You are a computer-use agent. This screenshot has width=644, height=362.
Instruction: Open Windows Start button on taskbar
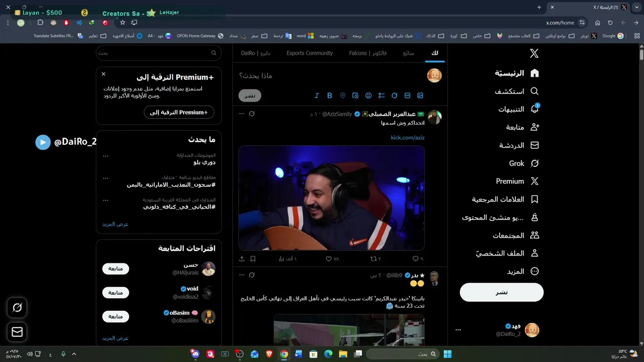[447, 354]
